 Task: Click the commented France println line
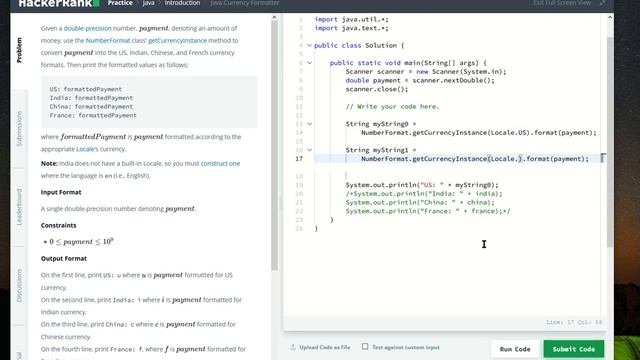(428, 211)
